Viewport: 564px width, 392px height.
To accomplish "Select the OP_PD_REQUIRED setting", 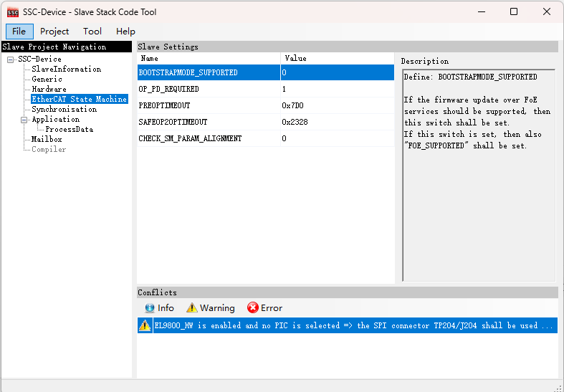I will tap(209, 89).
